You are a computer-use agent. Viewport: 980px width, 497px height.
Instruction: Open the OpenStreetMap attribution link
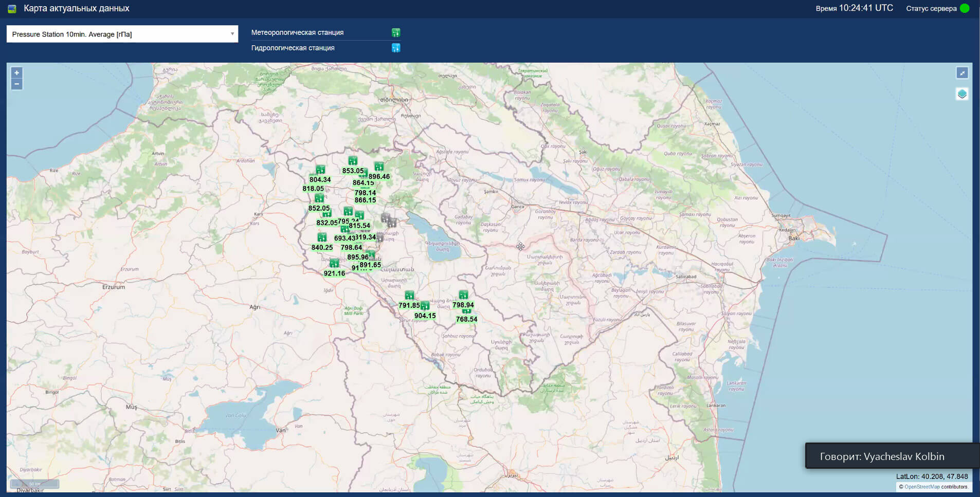pos(921,487)
